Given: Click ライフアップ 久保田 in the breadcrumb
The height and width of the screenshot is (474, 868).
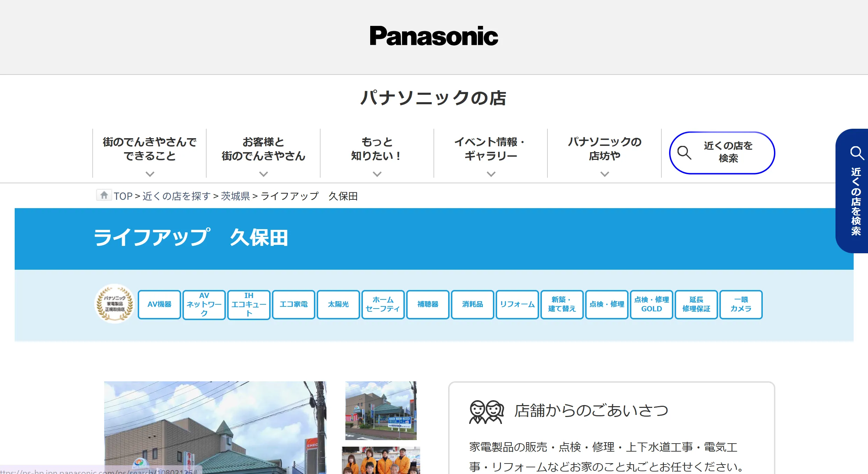Looking at the screenshot, I should 309,196.
